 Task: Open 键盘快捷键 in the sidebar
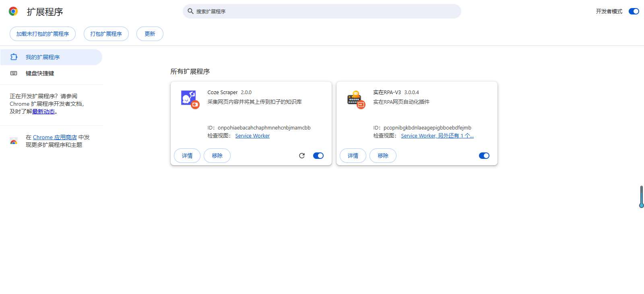pyautogui.click(x=51, y=73)
